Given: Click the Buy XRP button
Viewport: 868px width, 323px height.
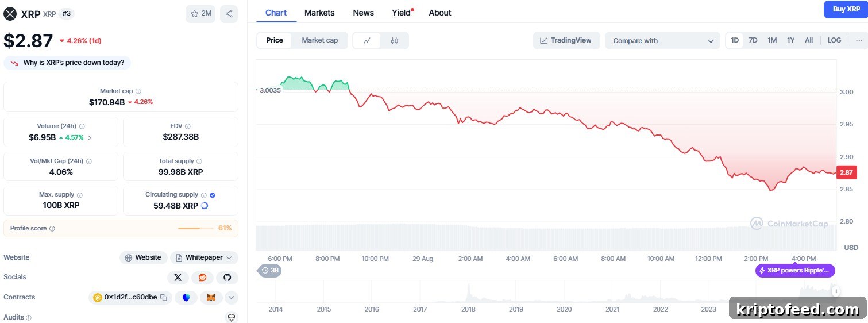Looking at the screenshot, I should 846,9.
